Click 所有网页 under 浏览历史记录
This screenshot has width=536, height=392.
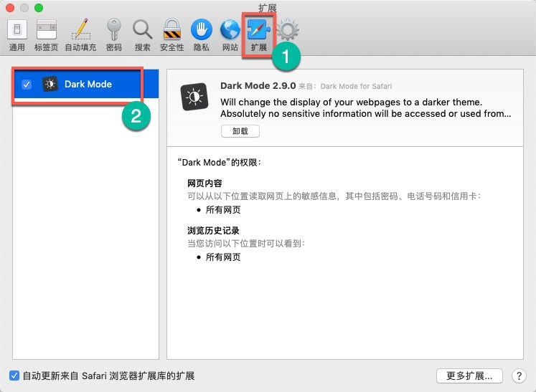click(223, 257)
